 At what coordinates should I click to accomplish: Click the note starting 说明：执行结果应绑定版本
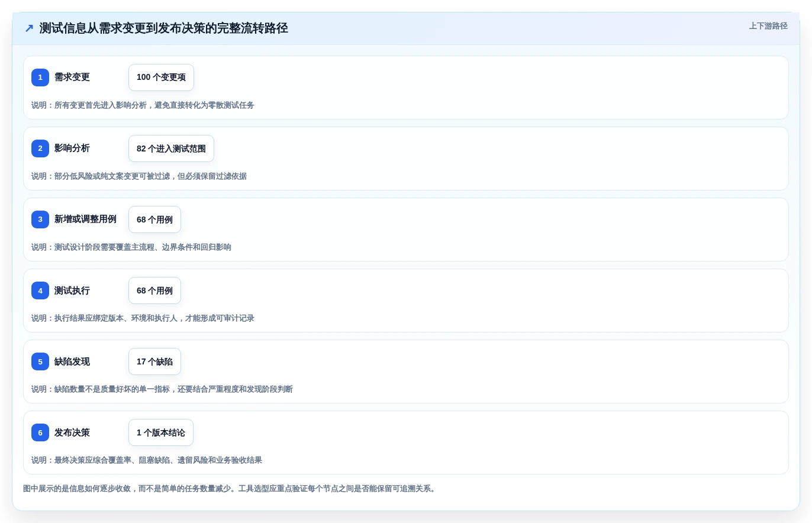[143, 318]
